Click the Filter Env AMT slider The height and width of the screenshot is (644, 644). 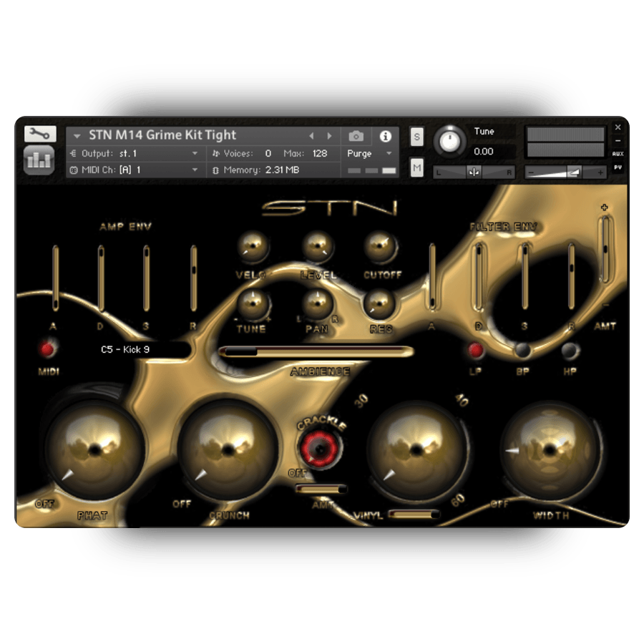pos(605,249)
